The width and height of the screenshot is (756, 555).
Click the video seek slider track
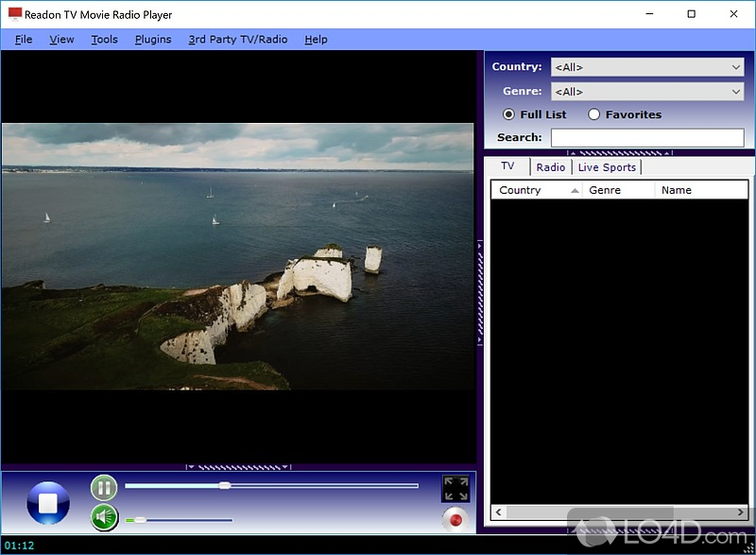321,486
